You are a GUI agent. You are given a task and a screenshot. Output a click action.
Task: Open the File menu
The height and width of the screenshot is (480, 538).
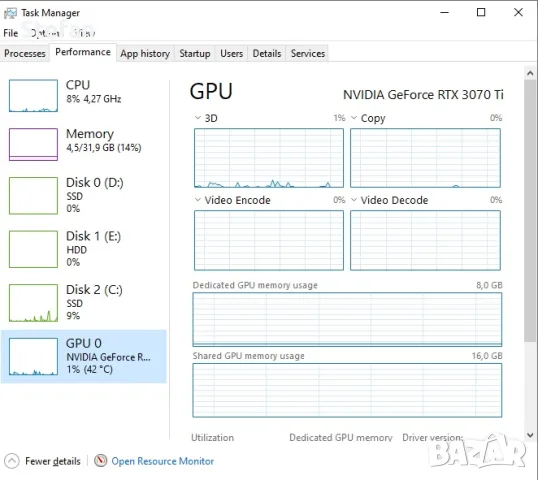pyautogui.click(x=11, y=33)
